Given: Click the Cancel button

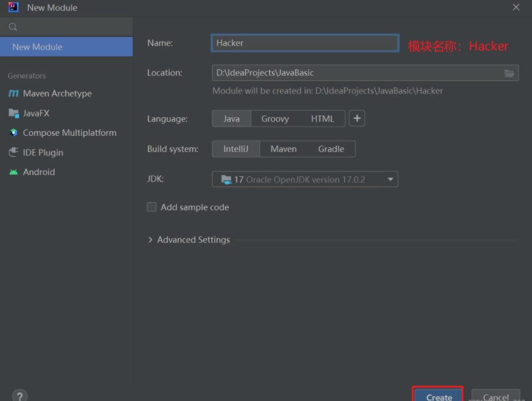Looking at the screenshot, I should click(496, 396).
